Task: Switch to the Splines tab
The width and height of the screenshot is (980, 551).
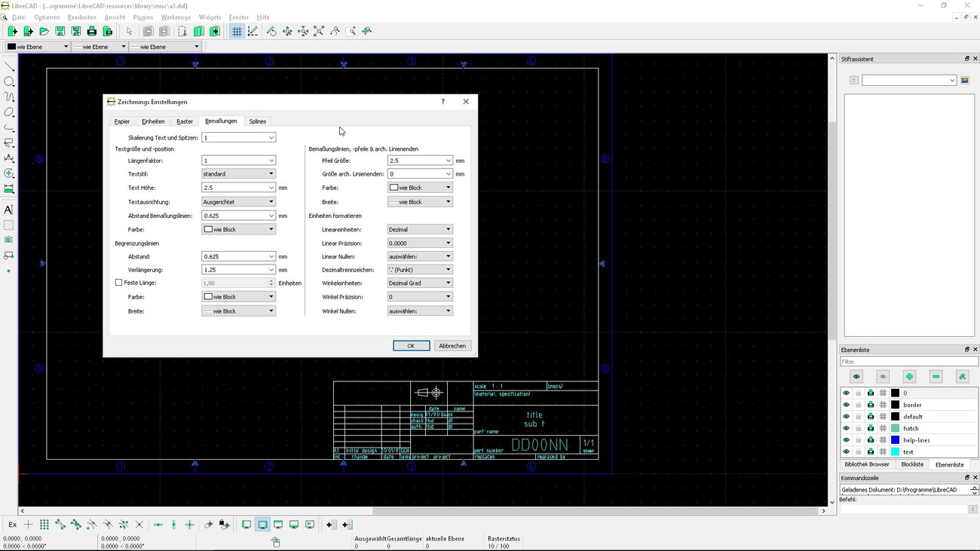Action: [257, 121]
